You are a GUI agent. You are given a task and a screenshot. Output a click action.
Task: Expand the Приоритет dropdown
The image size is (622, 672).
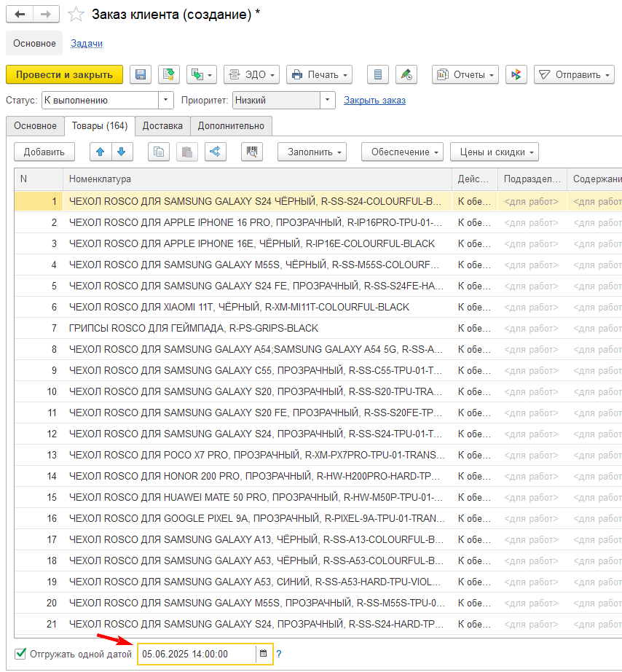pyautogui.click(x=327, y=100)
